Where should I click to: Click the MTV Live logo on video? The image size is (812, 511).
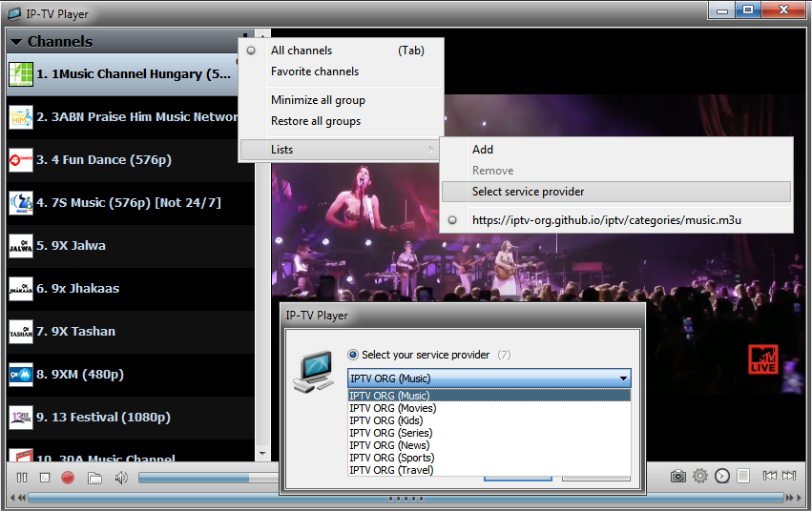coord(763,359)
